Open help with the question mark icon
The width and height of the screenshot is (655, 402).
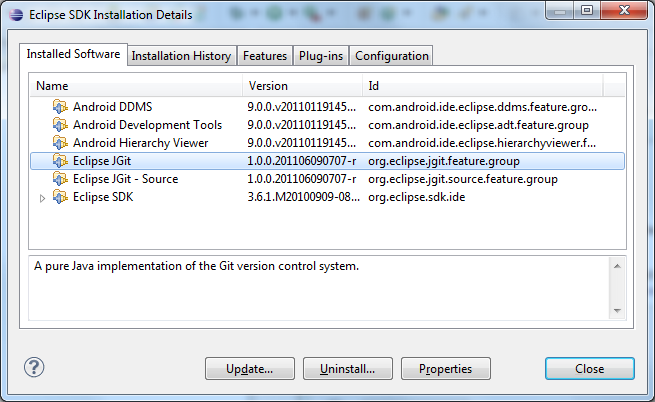pyautogui.click(x=34, y=367)
